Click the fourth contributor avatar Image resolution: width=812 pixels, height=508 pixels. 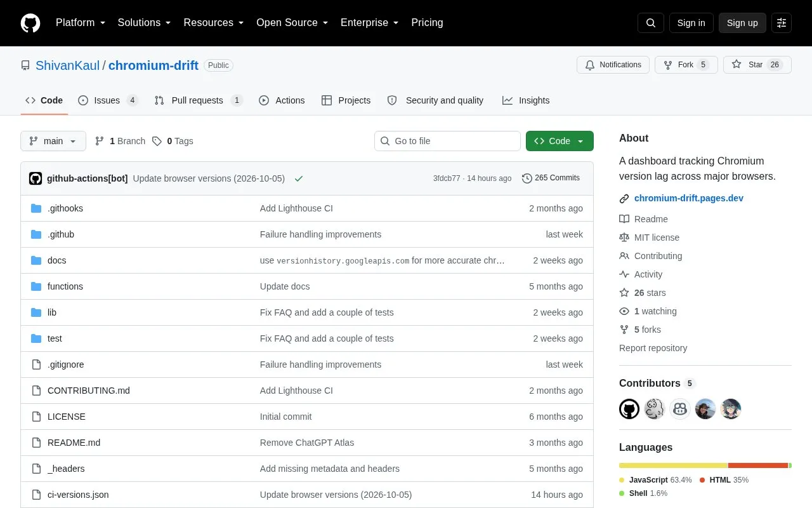point(705,409)
